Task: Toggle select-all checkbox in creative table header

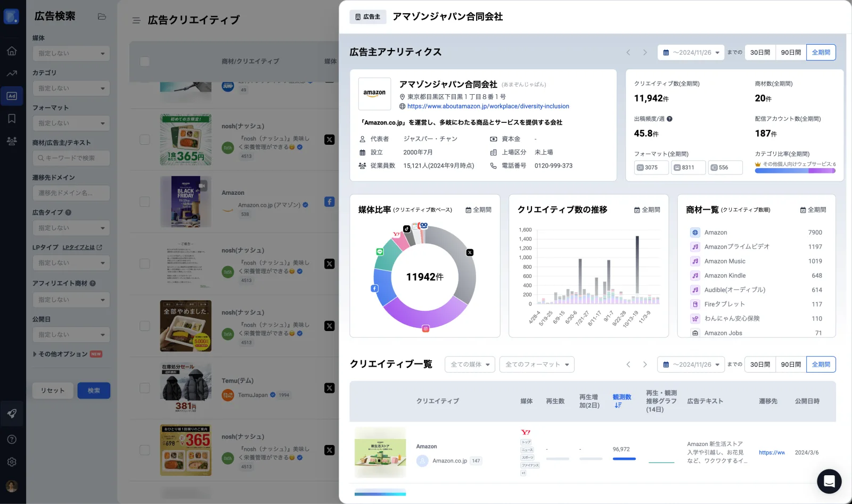Action: coord(144,61)
